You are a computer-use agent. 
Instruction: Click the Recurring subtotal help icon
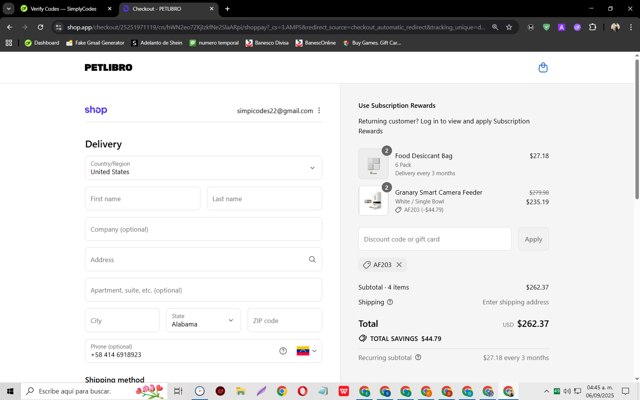(x=418, y=358)
